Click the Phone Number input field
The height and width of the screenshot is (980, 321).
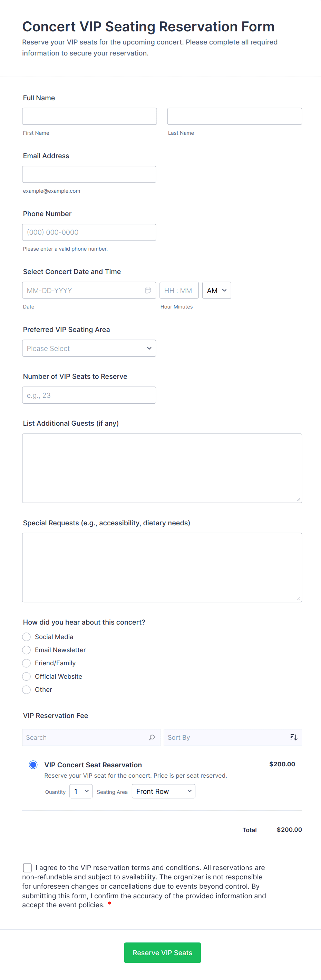click(89, 232)
